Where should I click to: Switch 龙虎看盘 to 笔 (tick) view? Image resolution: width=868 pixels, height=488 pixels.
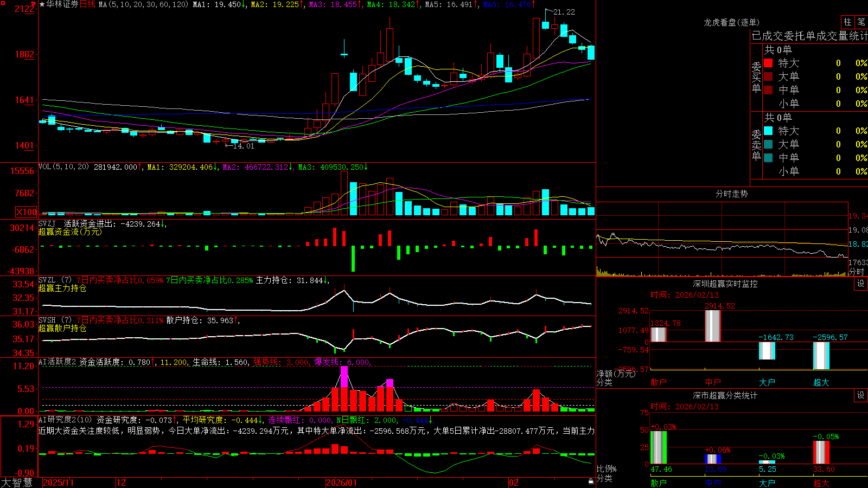click(861, 22)
